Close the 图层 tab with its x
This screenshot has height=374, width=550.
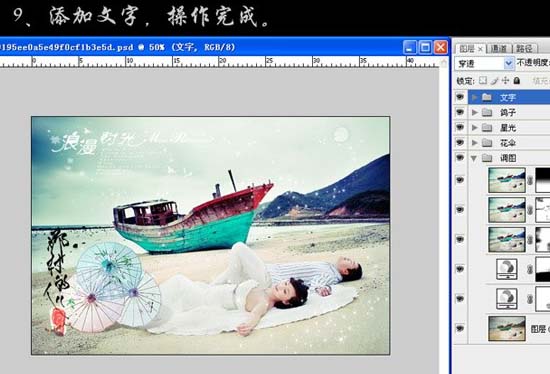point(480,48)
